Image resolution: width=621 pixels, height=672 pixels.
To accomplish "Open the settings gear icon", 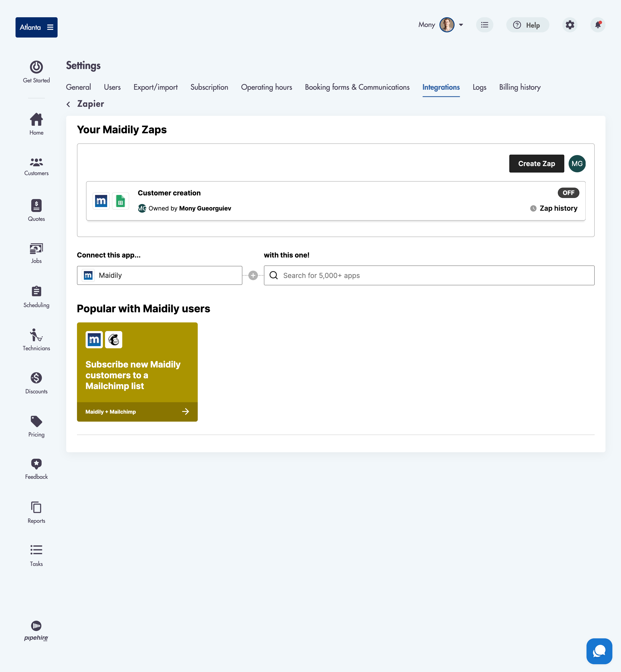I will point(570,25).
